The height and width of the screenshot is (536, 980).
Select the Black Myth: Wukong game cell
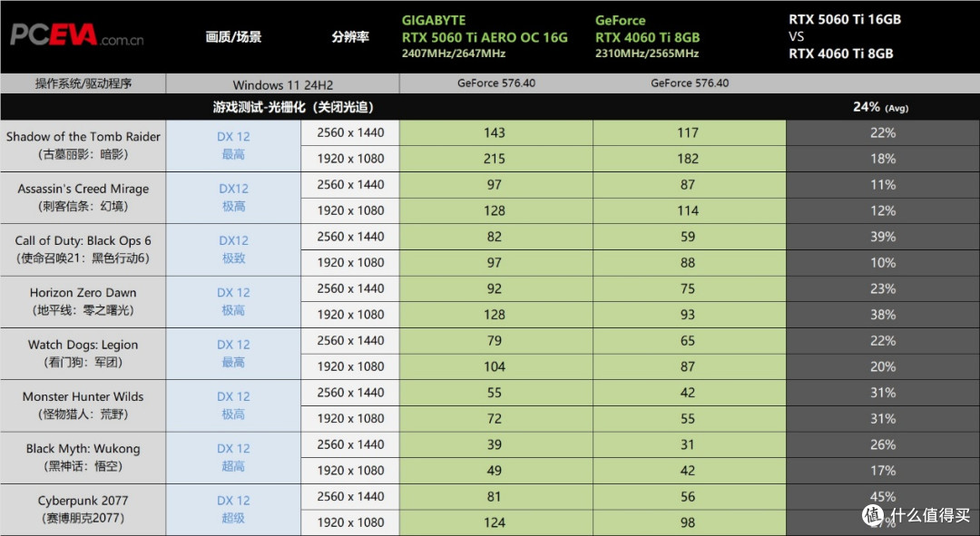[x=83, y=457]
